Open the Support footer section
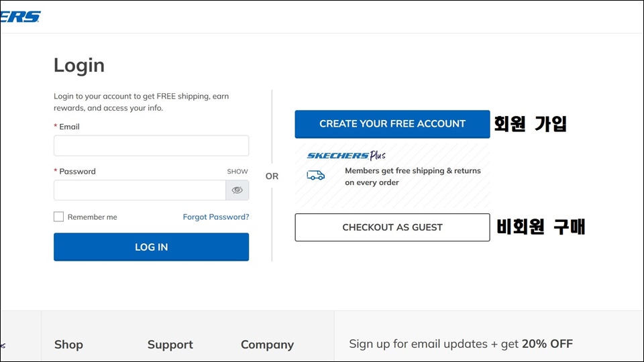Image resolution: width=644 pixels, height=362 pixels. pyautogui.click(x=170, y=345)
